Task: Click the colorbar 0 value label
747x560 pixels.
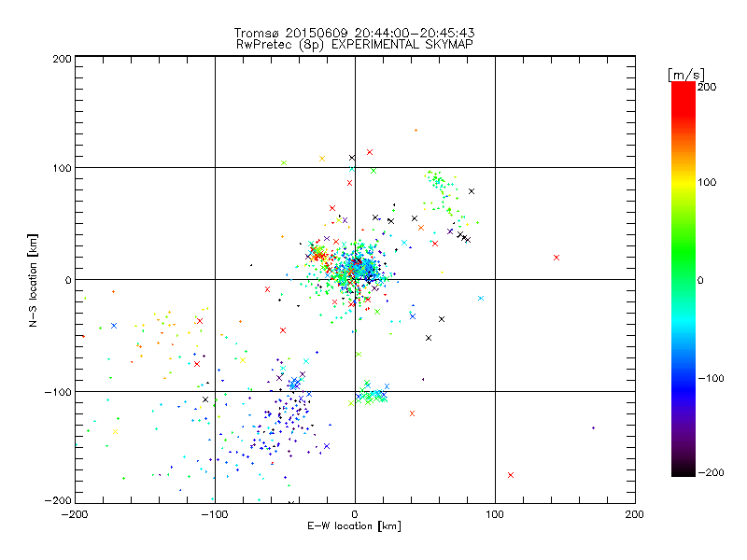Action: 700,280
